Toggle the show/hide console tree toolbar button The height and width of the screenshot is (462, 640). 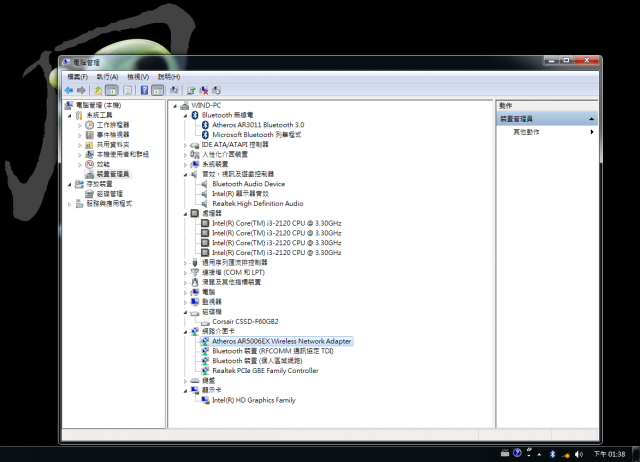point(111,90)
